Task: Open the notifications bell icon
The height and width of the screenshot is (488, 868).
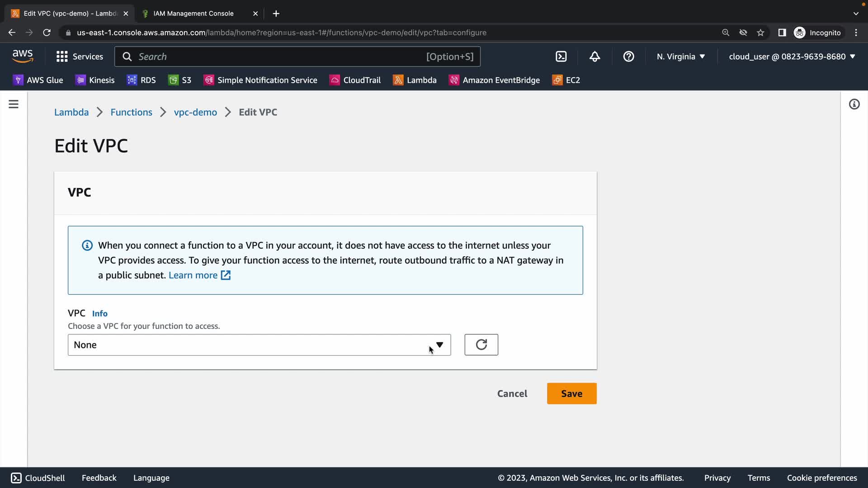Action: point(594,56)
